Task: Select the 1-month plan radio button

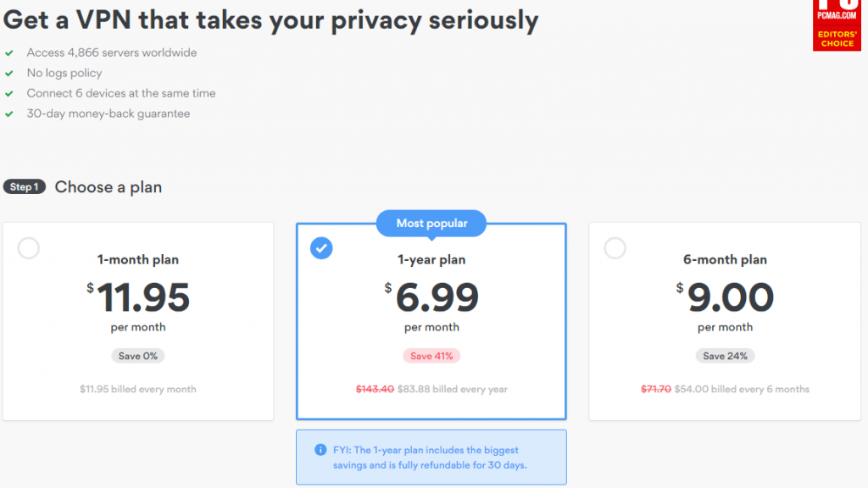Action: tap(28, 248)
